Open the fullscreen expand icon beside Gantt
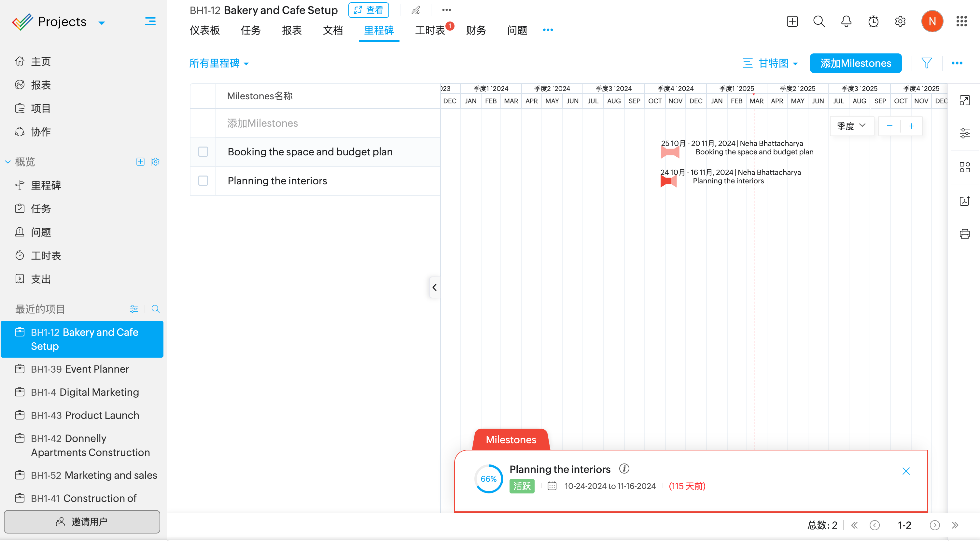The width and height of the screenshot is (980, 541). pos(964,100)
